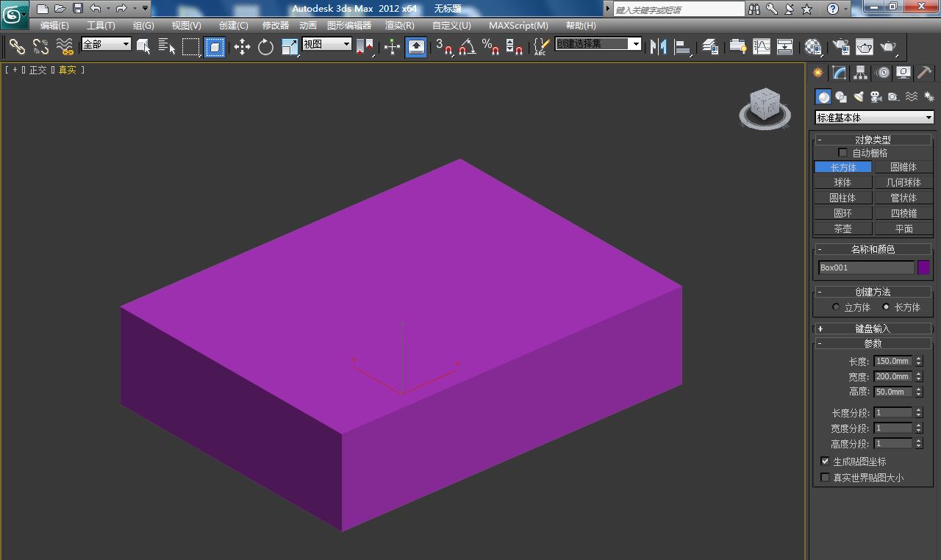Viewport: 941px width, 560px height.
Task: Open the 修改器 menu
Action: coord(276,26)
